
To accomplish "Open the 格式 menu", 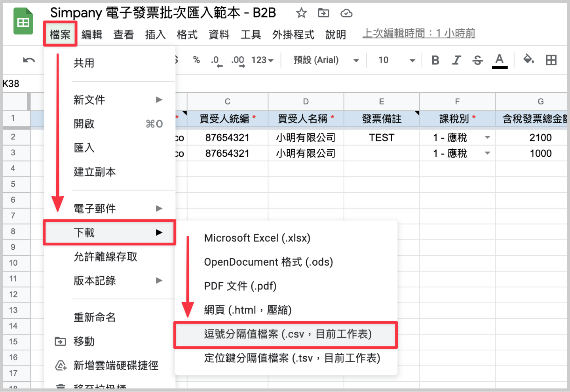I will click(x=187, y=34).
